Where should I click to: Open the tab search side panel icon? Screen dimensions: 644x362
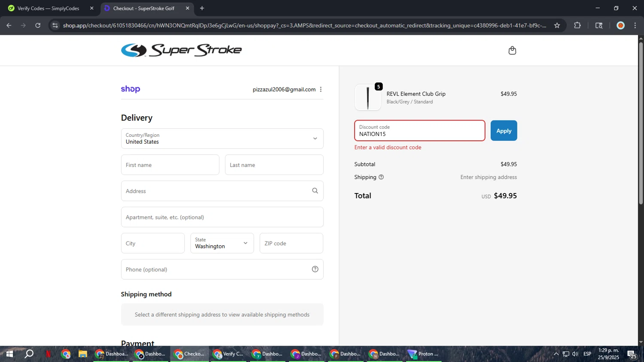click(599, 25)
